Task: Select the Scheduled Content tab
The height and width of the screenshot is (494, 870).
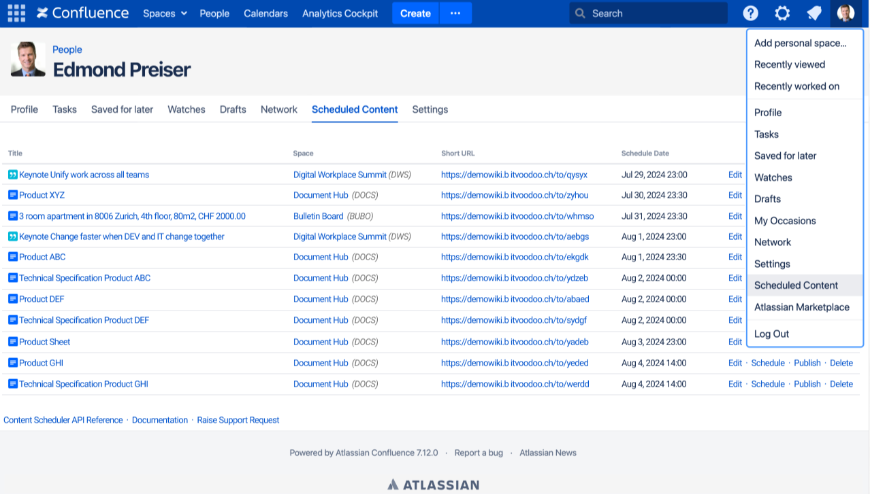Action: click(355, 109)
